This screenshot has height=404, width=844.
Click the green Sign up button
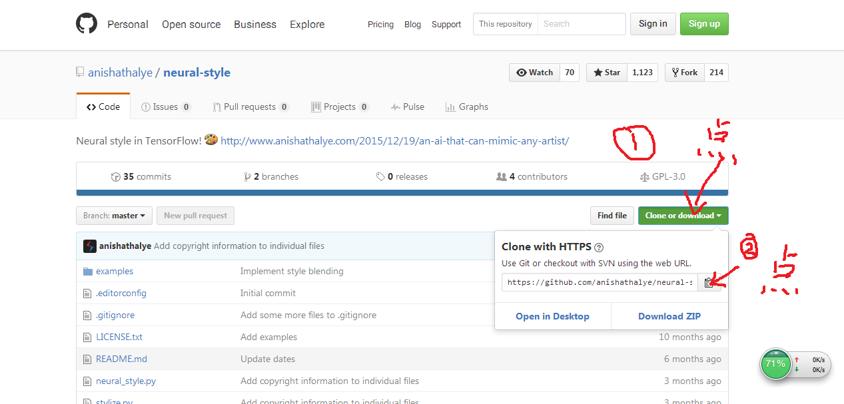[x=704, y=24]
